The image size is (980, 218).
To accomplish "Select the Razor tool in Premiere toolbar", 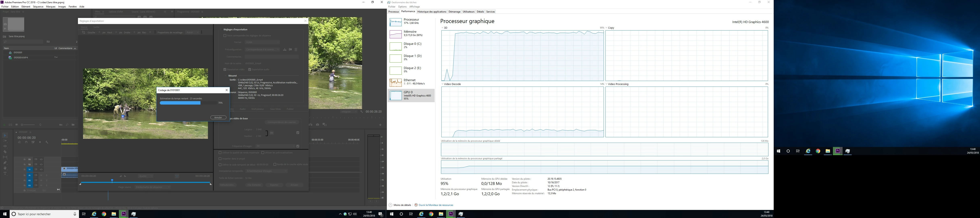I will point(5,152).
